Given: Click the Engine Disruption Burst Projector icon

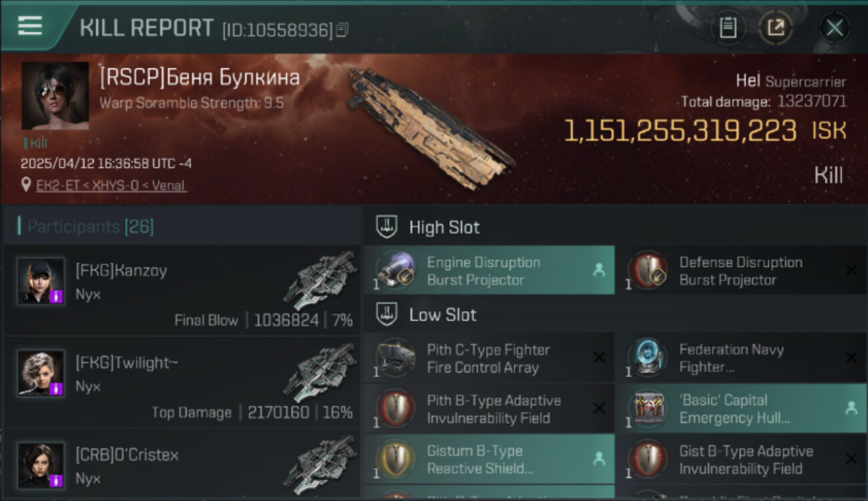Looking at the screenshot, I should 396,271.
